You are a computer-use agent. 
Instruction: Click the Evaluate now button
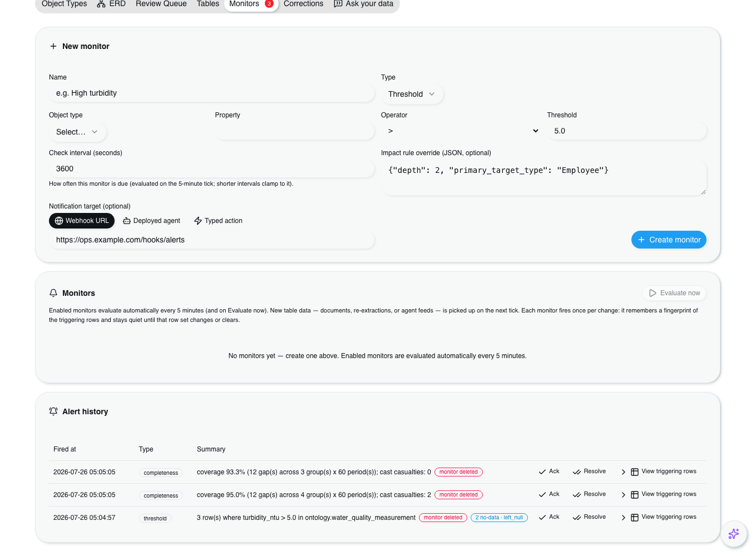(674, 293)
